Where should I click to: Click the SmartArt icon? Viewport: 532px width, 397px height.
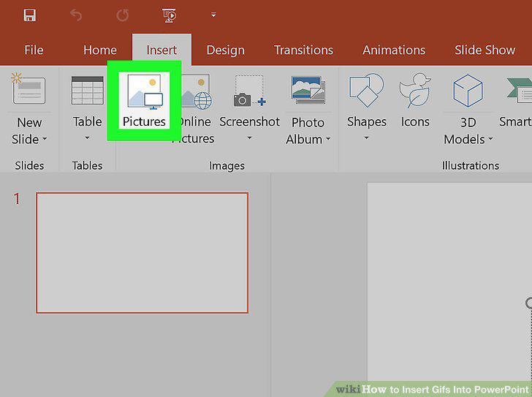519,90
